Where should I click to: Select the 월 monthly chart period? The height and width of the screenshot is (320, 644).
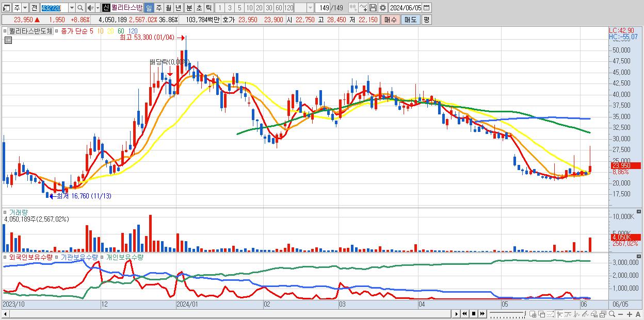coord(168,8)
